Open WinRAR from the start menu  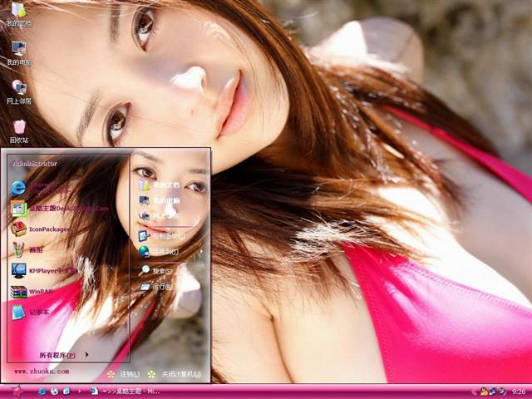pyautogui.click(x=32, y=292)
